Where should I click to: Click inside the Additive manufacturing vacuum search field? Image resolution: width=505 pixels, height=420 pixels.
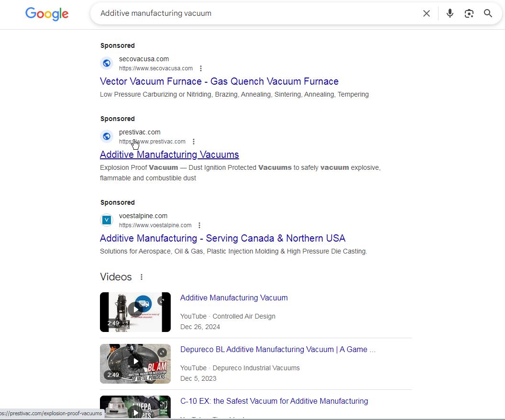(258, 13)
